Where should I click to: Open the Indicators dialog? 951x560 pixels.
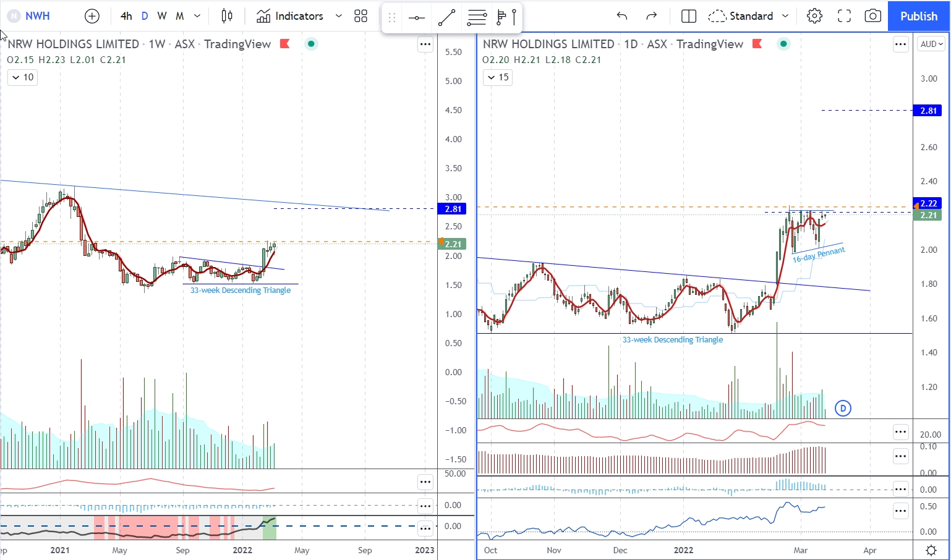click(x=290, y=16)
